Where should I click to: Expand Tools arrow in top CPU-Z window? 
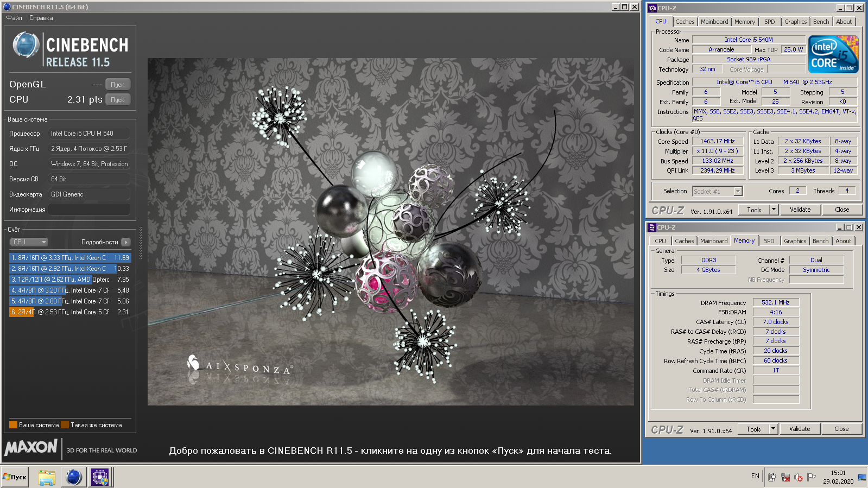pos(774,210)
